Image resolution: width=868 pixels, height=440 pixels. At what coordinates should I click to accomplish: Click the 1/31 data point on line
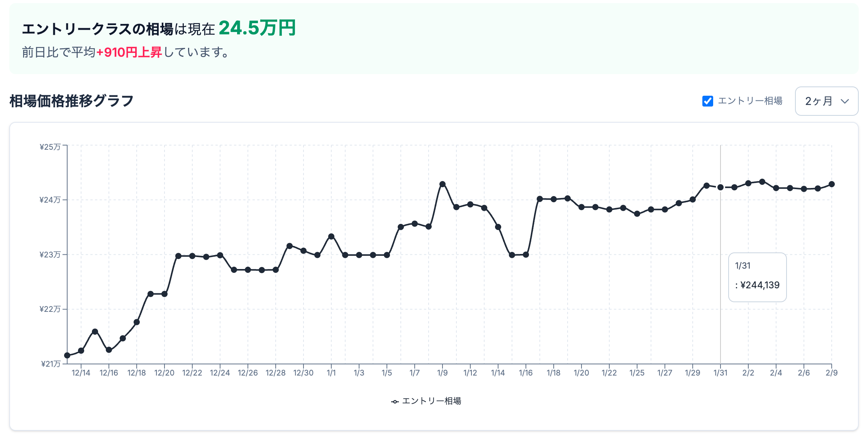pos(721,187)
